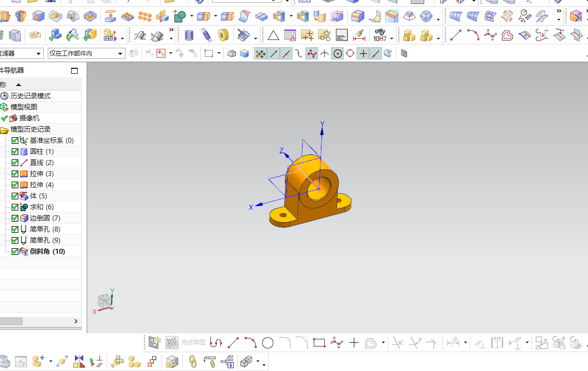Screen dimensions: 588x371
Task: Click the black triangle outline icon
Action: 273,36
